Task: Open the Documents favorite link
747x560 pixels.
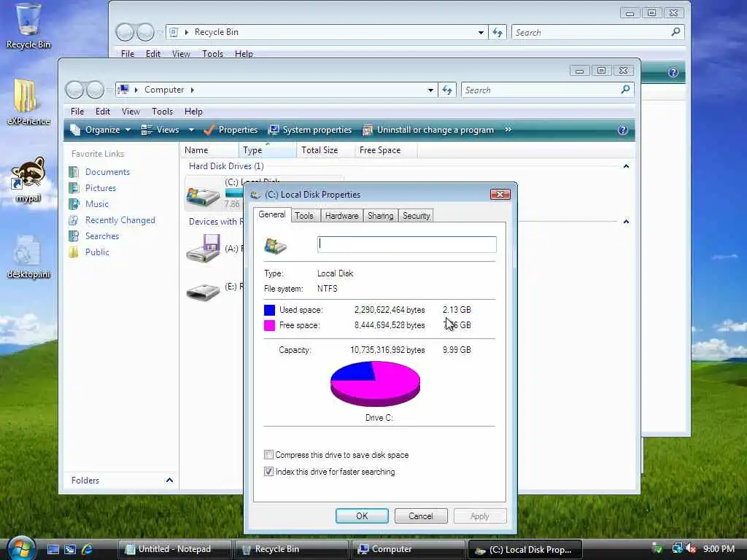Action: (x=107, y=172)
